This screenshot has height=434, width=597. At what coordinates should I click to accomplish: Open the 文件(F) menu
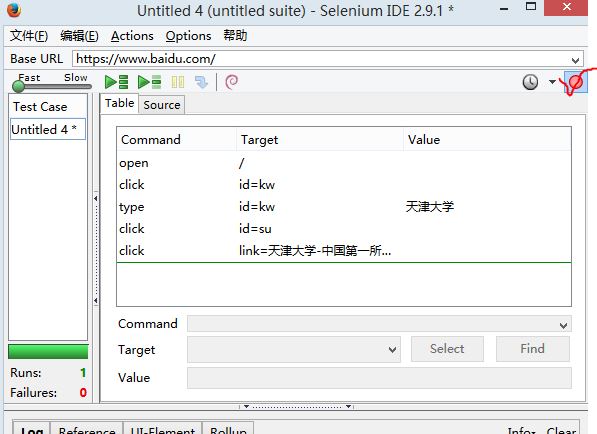click(x=29, y=36)
